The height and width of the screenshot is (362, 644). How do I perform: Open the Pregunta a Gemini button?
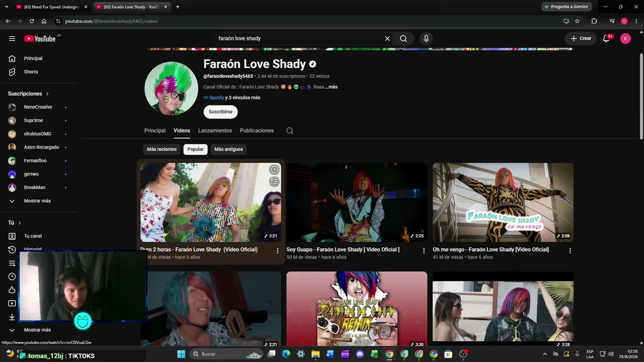[567, 7]
